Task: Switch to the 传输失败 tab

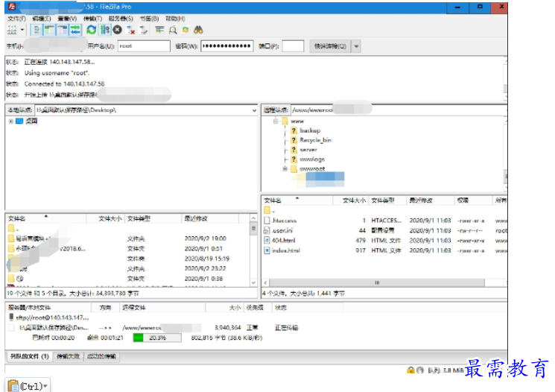Action: point(68,356)
